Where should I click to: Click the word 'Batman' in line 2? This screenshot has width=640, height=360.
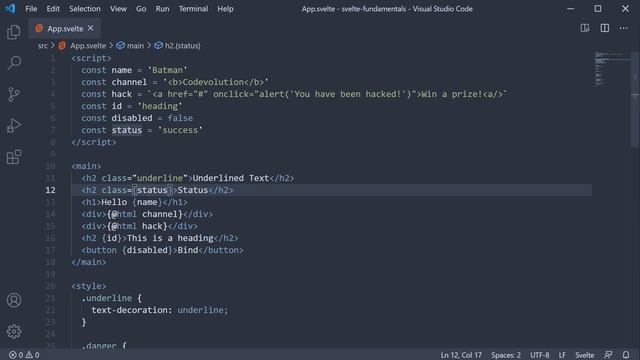tap(167, 70)
